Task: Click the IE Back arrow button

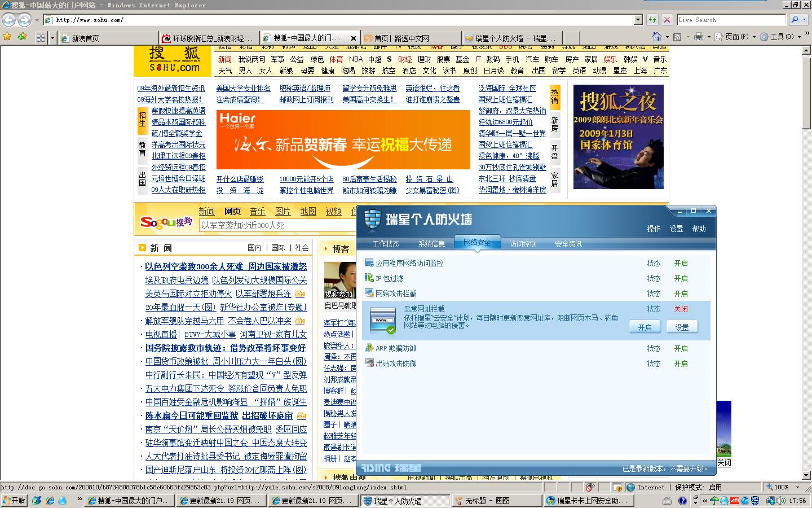Action: (x=9, y=20)
